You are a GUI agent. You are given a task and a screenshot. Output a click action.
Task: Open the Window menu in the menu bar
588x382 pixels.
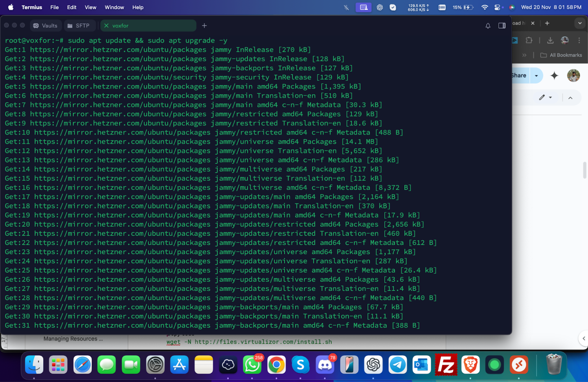tap(114, 7)
